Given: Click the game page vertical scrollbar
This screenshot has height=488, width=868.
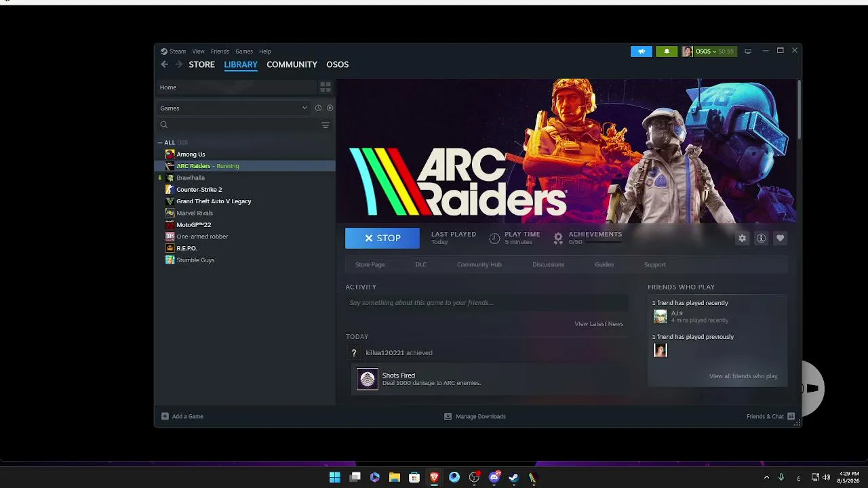Looking at the screenshot, I should pyautogui.click(x=800, y=109).
